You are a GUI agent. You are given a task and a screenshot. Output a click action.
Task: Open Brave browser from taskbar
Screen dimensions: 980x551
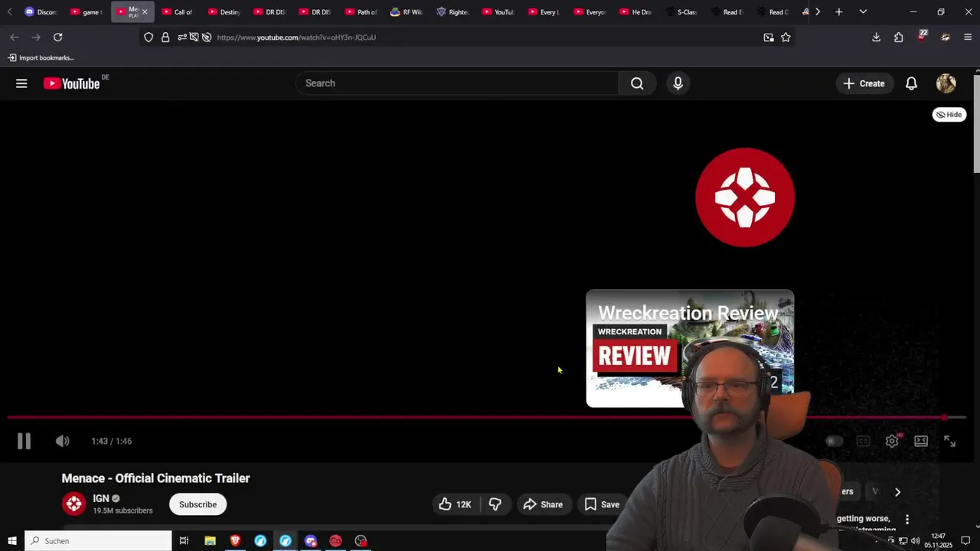coord(235,541)
